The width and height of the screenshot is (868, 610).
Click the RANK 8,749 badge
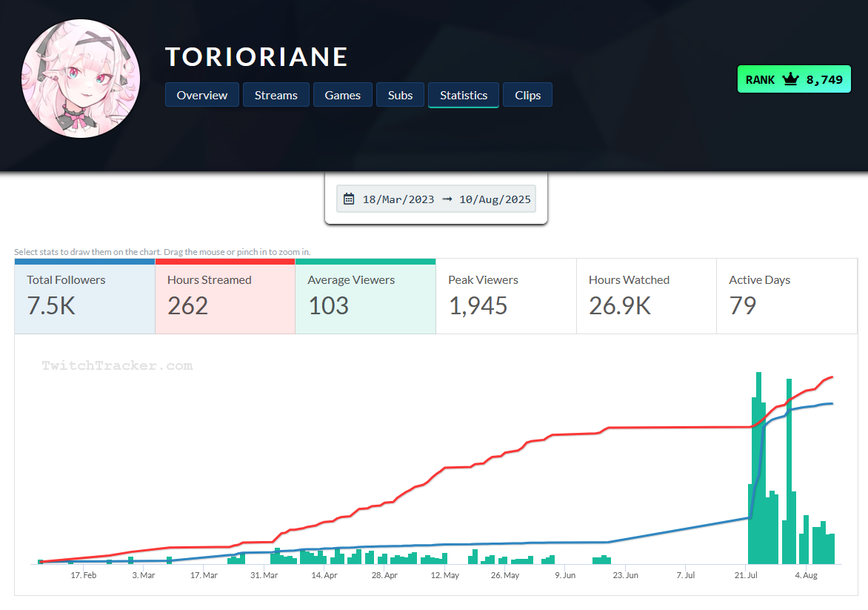[x=794, y=79]
